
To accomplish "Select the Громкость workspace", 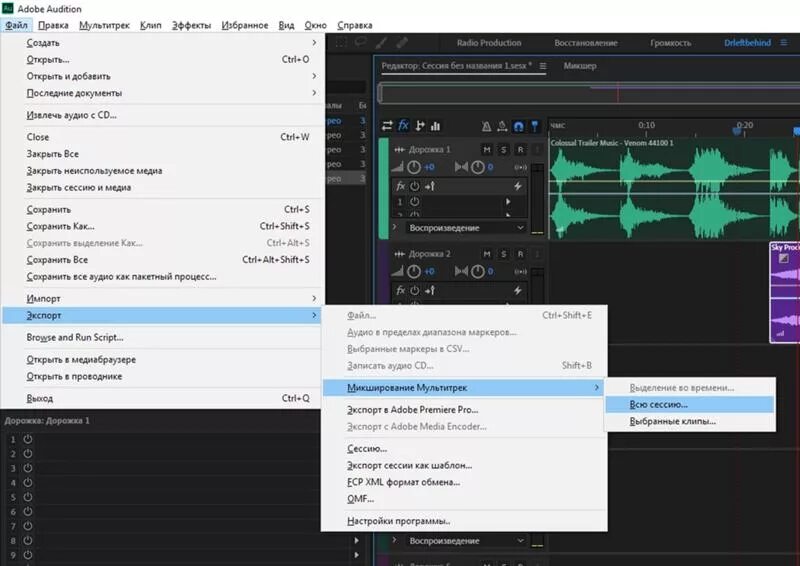I will pos(670,43).
